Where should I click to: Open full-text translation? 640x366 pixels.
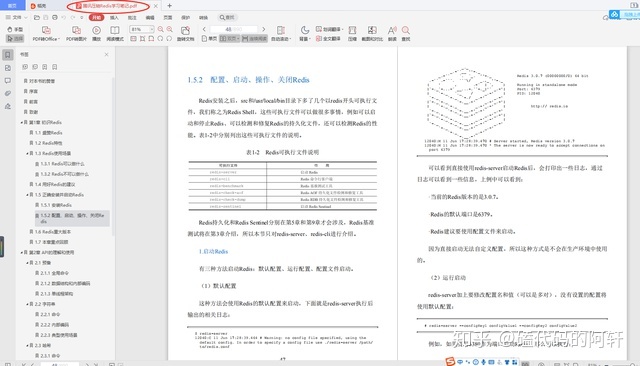point(328,39)
